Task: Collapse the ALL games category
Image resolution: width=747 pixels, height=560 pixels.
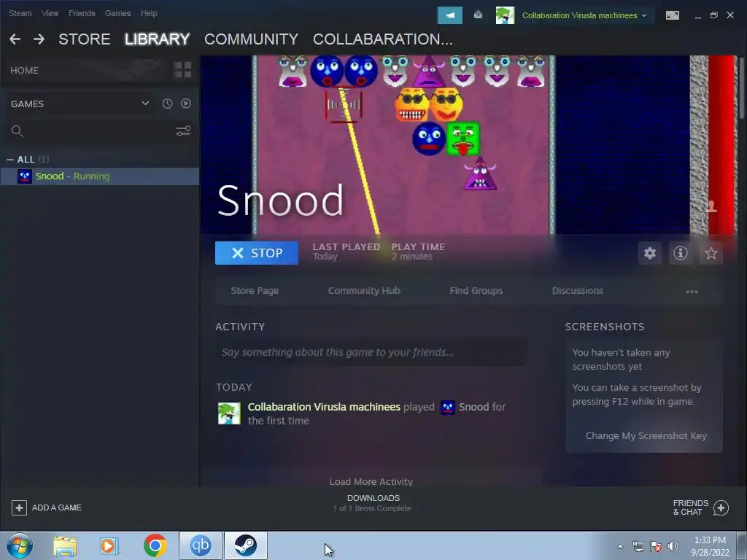Action: coord(10,160)
